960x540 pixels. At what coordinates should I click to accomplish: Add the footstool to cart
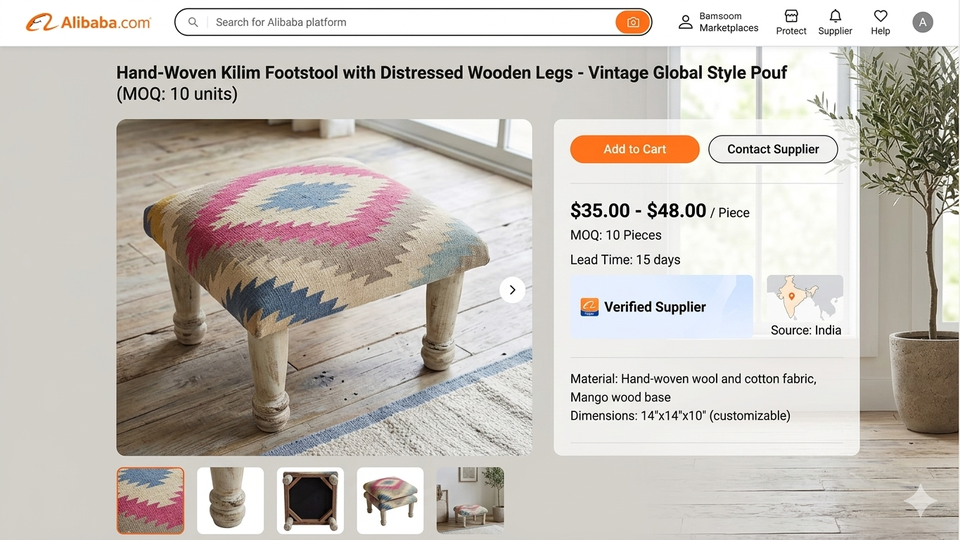pos(635,149)
